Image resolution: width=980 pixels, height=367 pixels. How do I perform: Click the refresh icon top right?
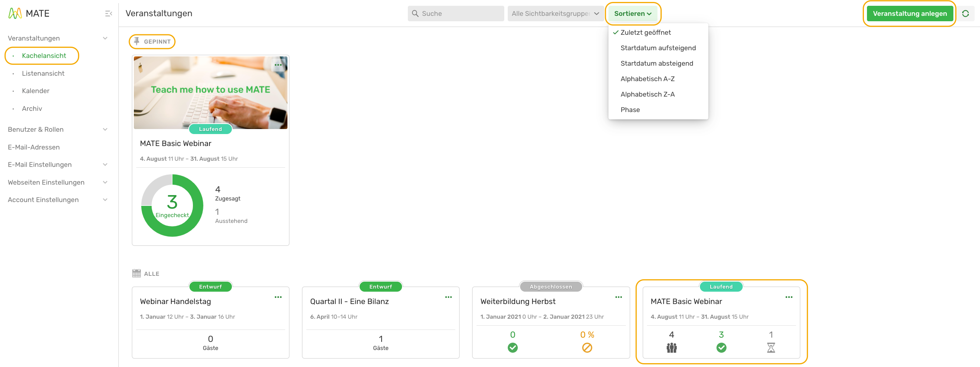(965, 14)
